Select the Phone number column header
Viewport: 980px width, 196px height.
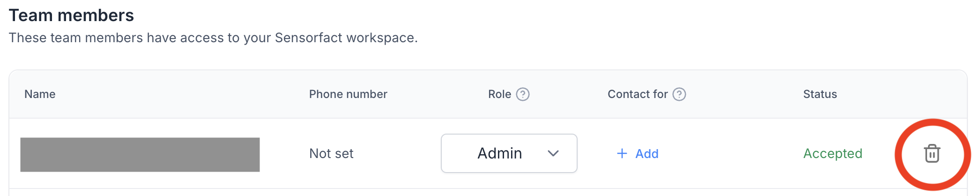348,94
